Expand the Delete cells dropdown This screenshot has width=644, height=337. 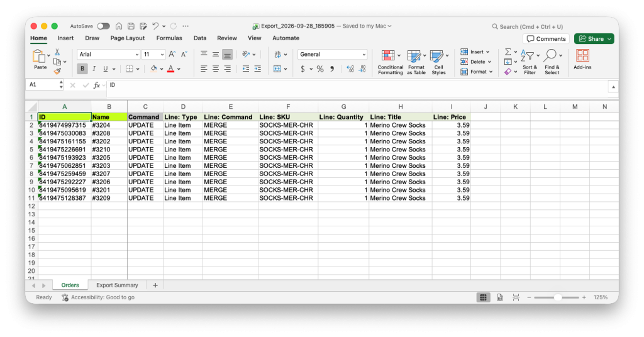[489, 62]
